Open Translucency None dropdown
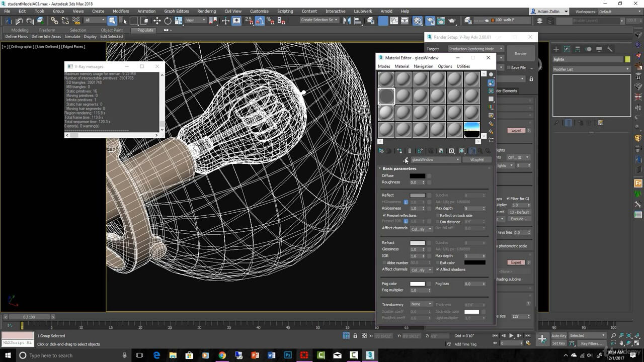Viewport: 644px width, 362px height. 421,304
